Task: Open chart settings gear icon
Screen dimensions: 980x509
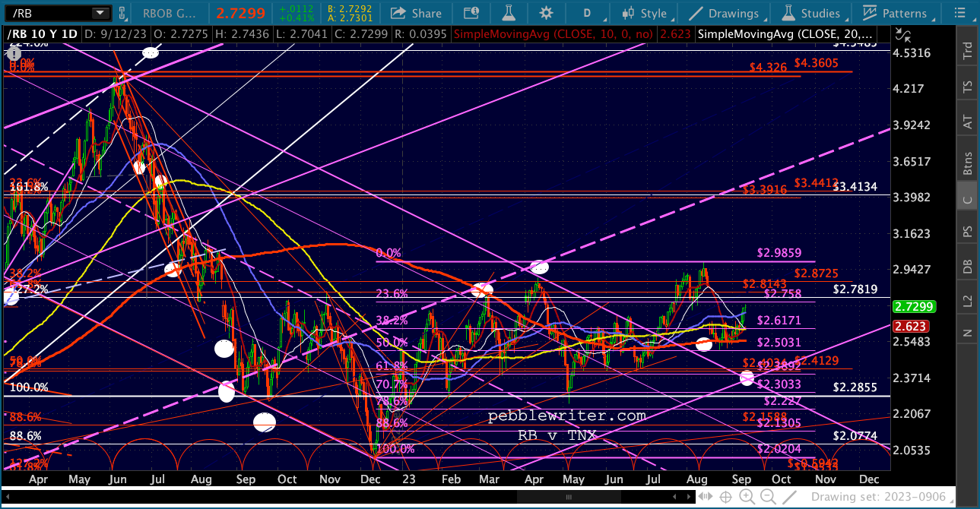Action: [x=546, y=13]
